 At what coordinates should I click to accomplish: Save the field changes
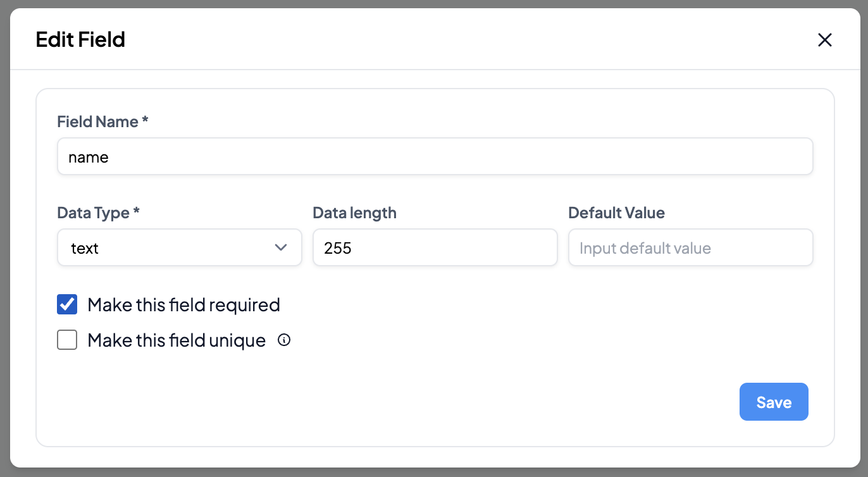774,402
